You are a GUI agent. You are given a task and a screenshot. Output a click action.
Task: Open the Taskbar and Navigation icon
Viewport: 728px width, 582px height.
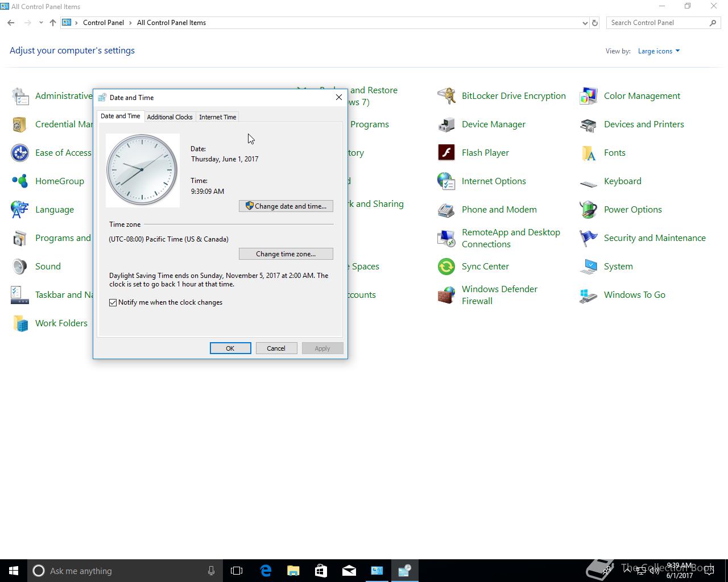[20, 295]
